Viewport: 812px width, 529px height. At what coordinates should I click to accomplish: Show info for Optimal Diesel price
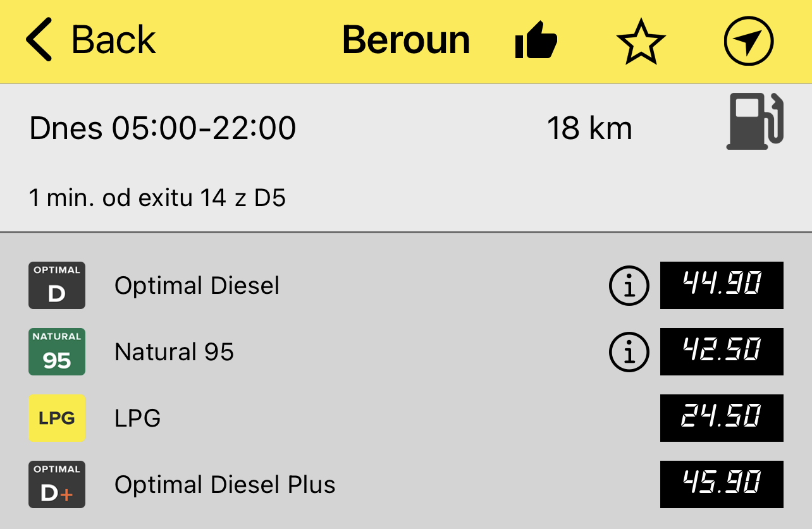(629, 286)
